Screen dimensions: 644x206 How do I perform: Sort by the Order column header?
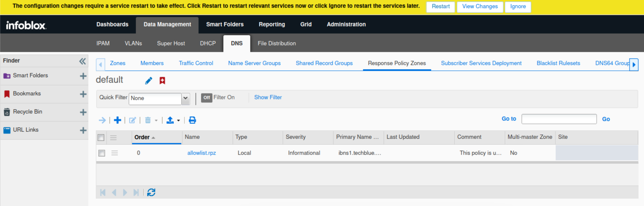point(142,137)
